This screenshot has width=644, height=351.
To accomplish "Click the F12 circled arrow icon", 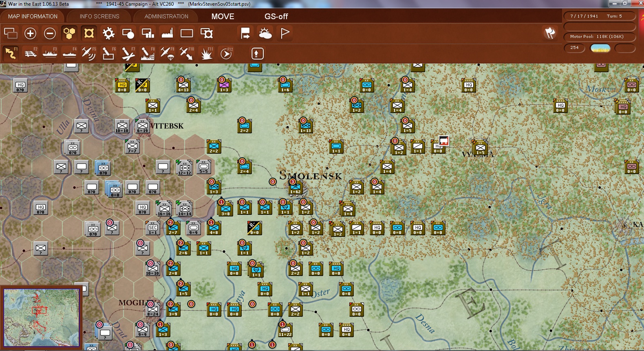I will pos(226,53).
